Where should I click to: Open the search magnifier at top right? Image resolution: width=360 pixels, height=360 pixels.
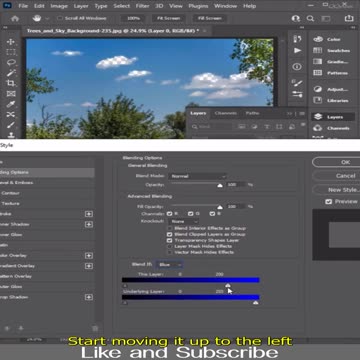pyautogui.click(x=310, y=18)
